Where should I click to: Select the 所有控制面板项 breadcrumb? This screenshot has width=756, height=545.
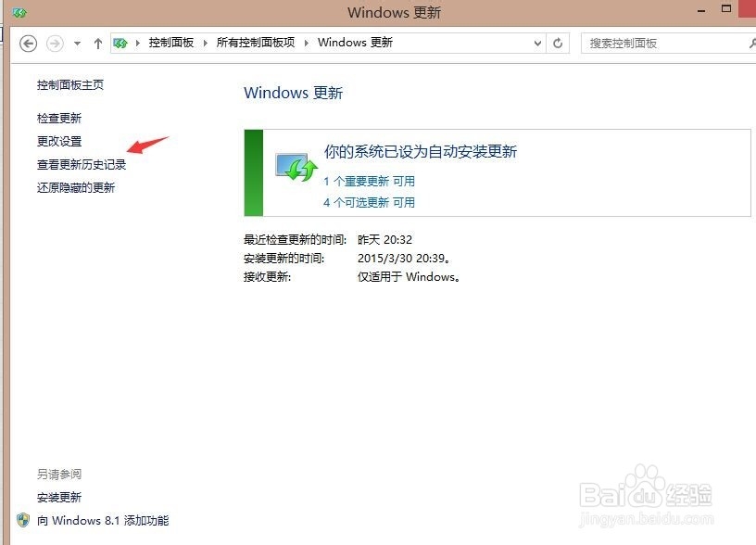(256, 43)
